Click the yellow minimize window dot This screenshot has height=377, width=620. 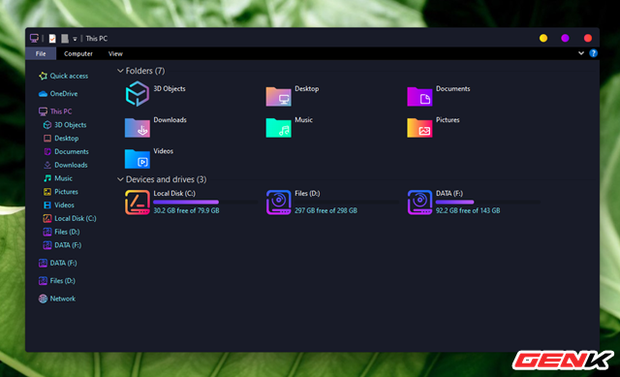coord(543,38)
